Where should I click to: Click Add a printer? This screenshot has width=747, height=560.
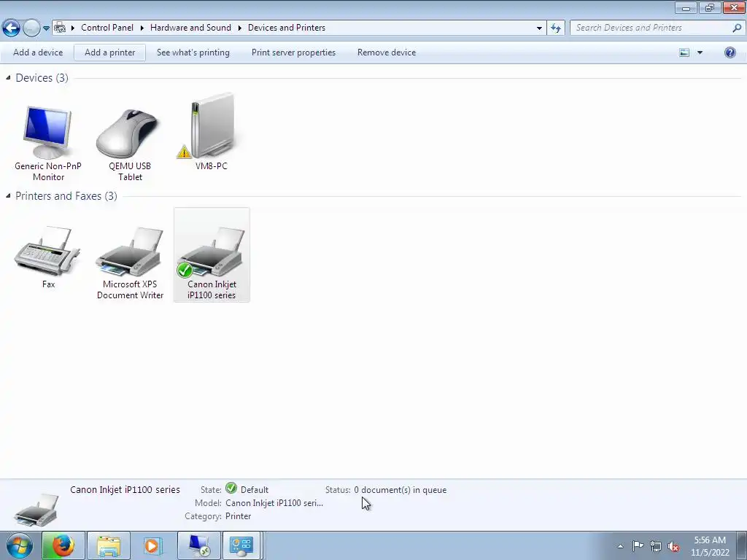click(109, 52)
